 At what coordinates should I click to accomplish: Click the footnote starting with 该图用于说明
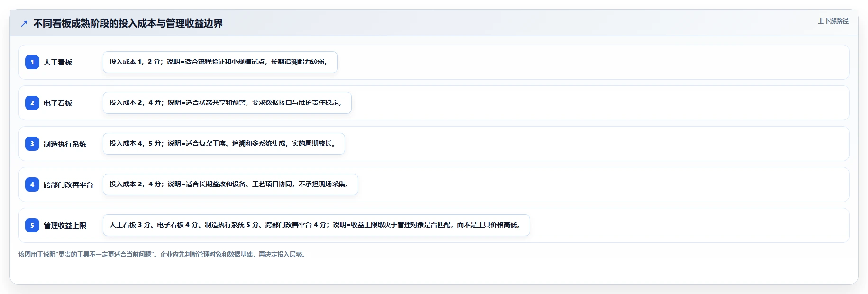coord(163,254)
